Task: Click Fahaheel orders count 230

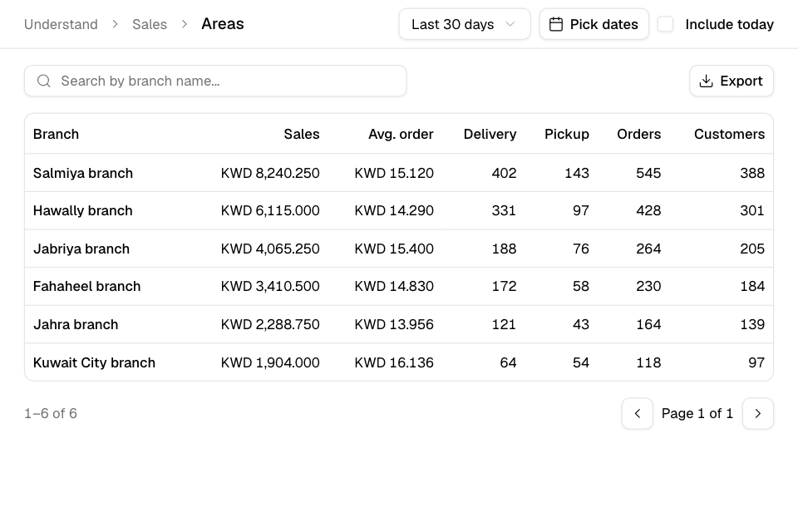Action: pos(649,287)
